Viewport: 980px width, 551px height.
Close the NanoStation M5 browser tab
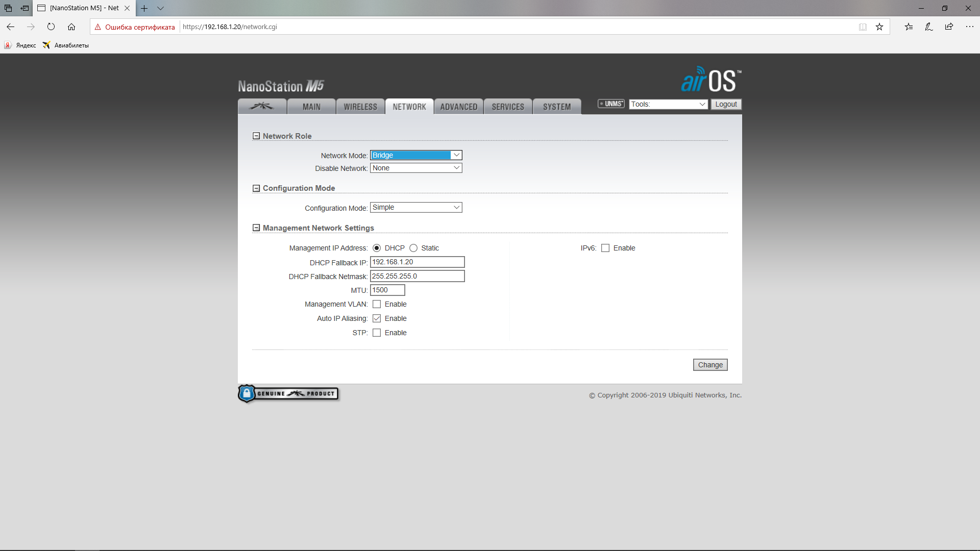(127, 8)
